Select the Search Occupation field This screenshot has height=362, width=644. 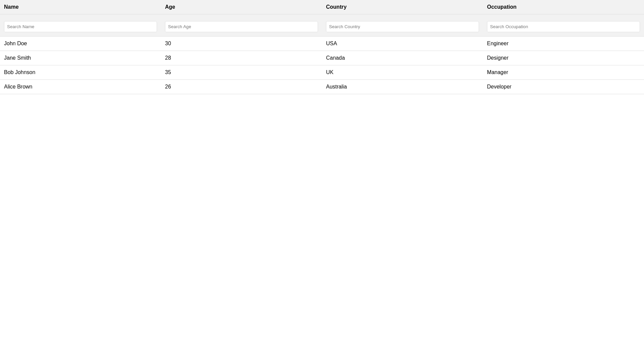click(x=563, y=27)
